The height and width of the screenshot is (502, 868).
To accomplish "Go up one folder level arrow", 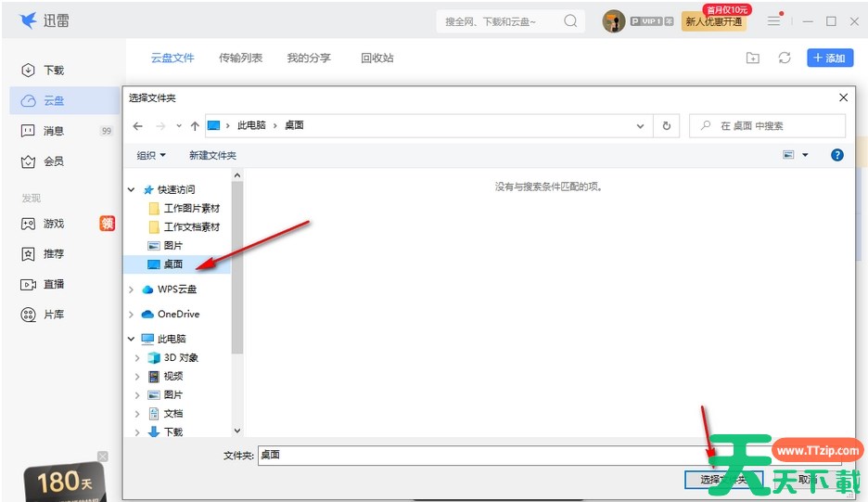I will (195, 126).
